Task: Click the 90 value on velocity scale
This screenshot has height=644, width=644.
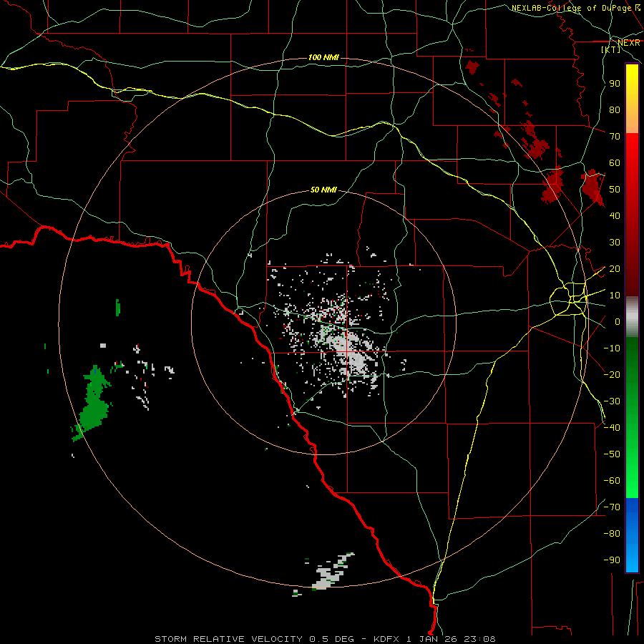Action: [x=615, y=84]
